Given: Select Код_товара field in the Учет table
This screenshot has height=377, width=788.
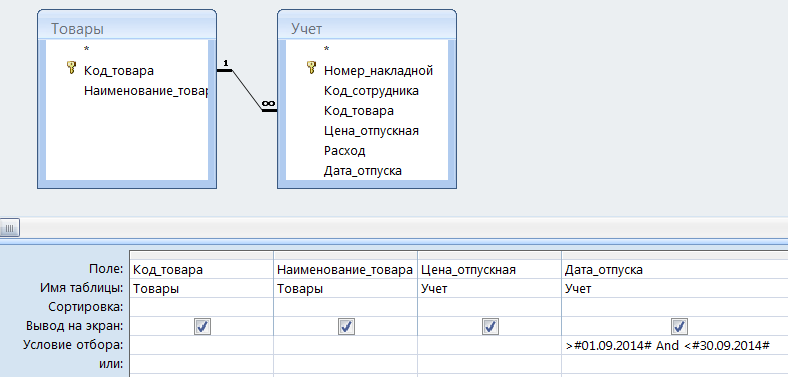Looking at the screenshot, I should coord(359,111).
